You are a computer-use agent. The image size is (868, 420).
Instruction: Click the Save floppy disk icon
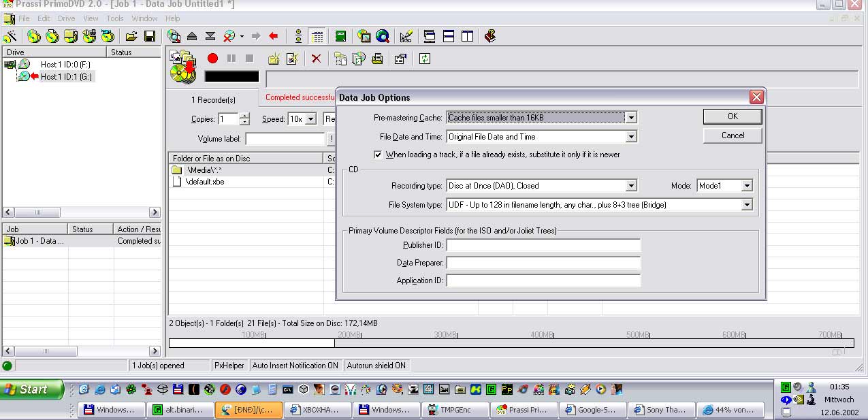coord(150,36)
